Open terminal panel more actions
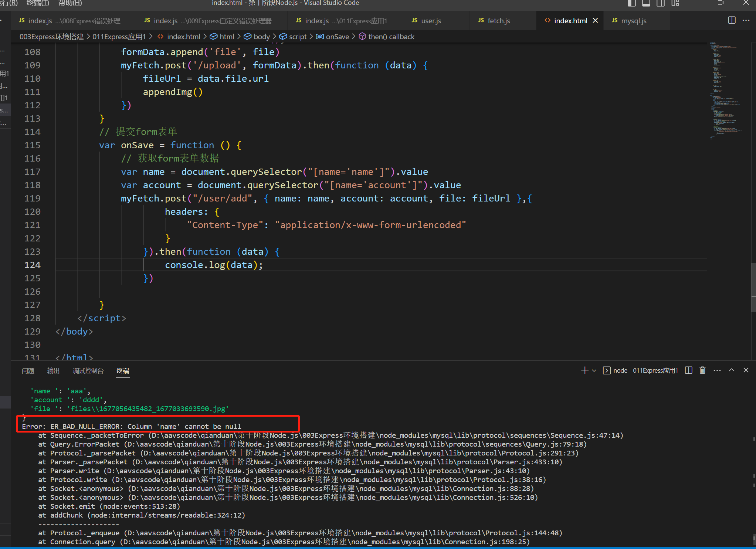The image size is (756, 549). (x=717, y=370)
